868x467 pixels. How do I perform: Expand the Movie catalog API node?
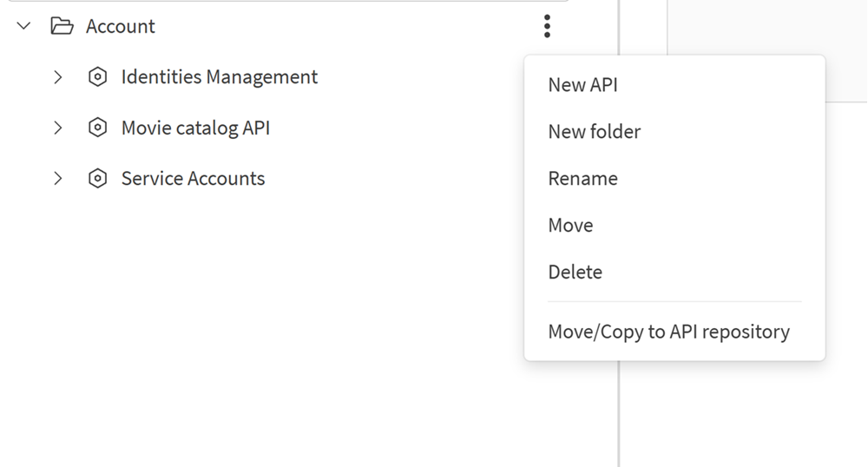coord(58,128)
